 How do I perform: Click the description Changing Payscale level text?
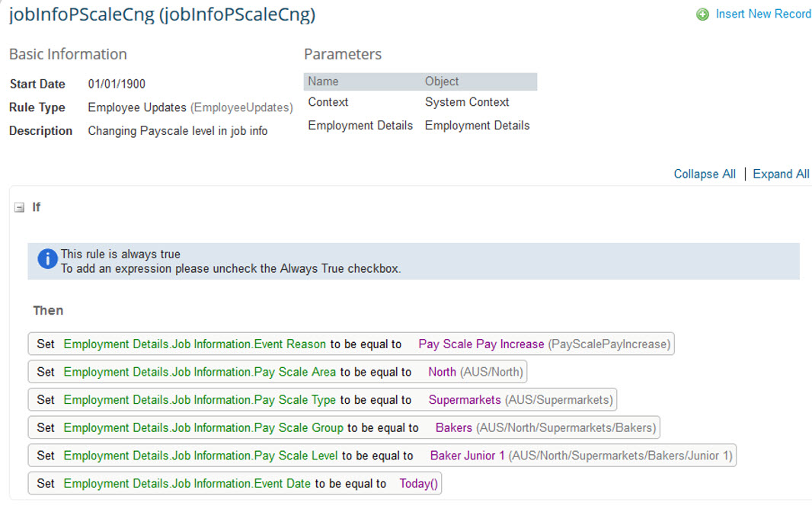177,131
